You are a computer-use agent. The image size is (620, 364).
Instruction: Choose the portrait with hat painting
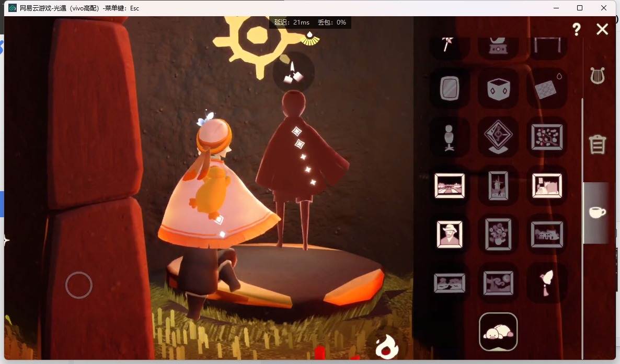point(450,234)
